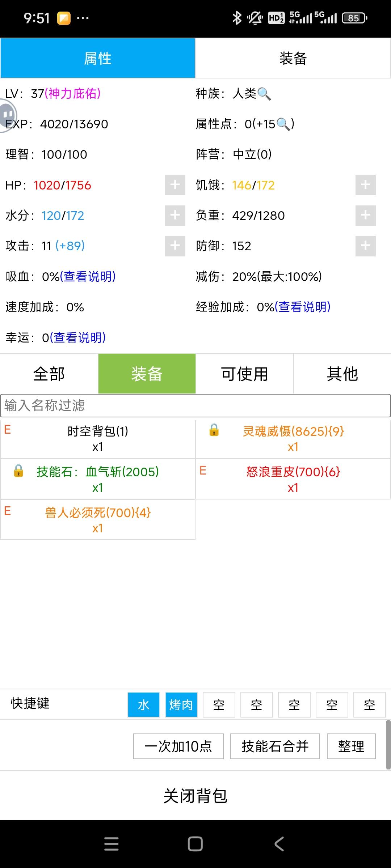Tap the plus button beside 水分
This screenshot has height=868, width=391.
click(175, 216)
